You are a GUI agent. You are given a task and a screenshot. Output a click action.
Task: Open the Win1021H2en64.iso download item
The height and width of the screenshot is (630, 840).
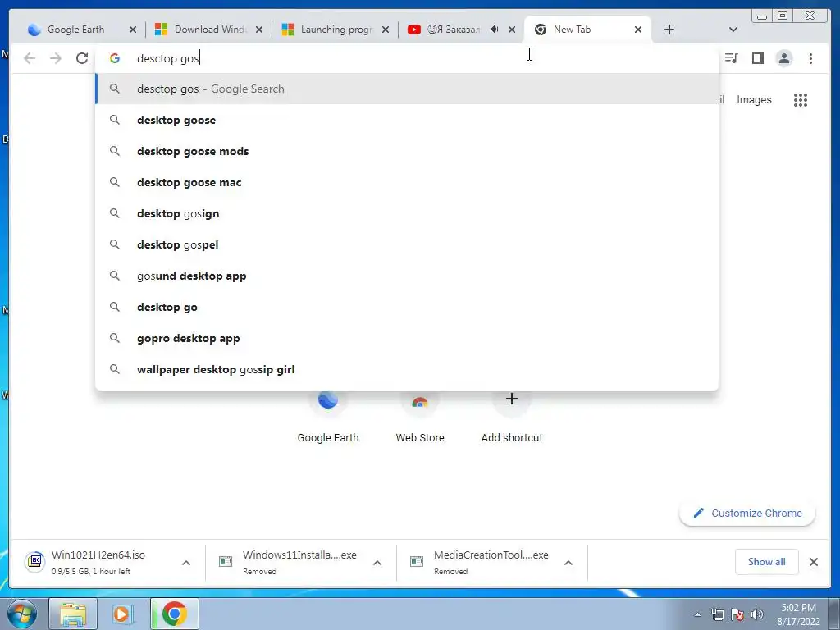coord(98,562)
